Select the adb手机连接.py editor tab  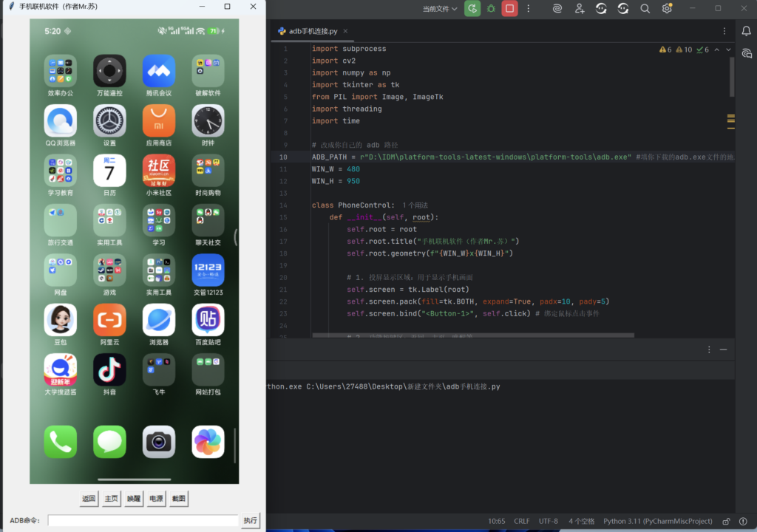coord(313,31)
